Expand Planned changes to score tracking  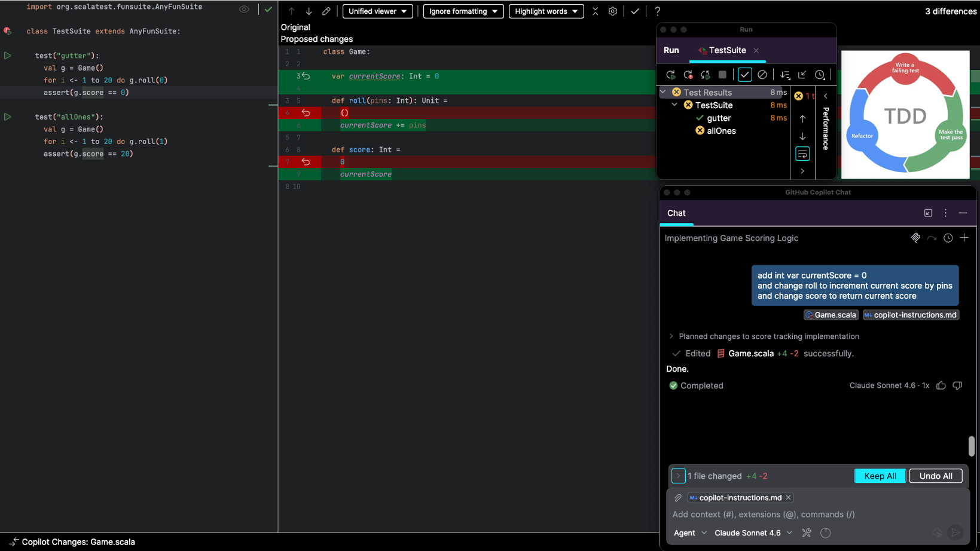tap(671, 336)
